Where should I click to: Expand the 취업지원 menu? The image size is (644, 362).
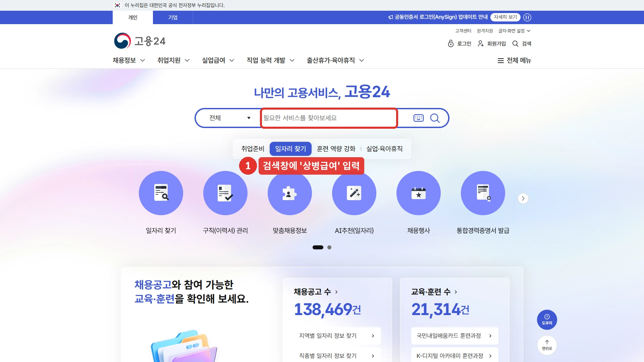click(173, 60)
